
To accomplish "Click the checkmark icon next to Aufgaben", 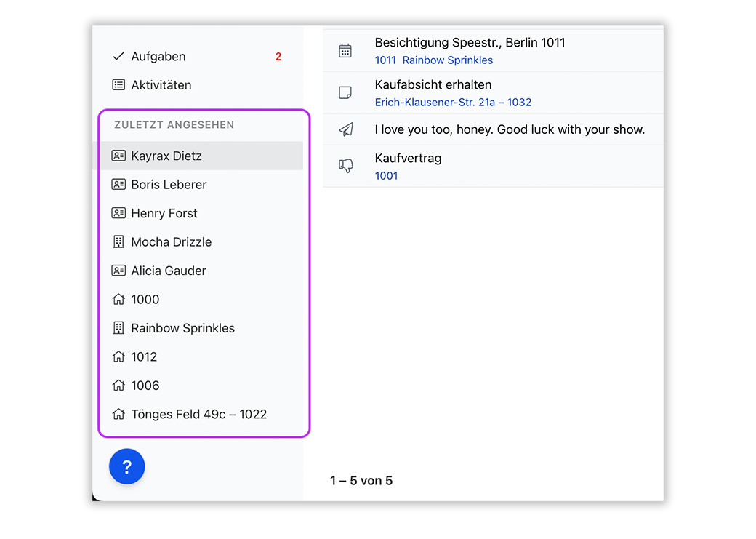I will tap(118, 57).
